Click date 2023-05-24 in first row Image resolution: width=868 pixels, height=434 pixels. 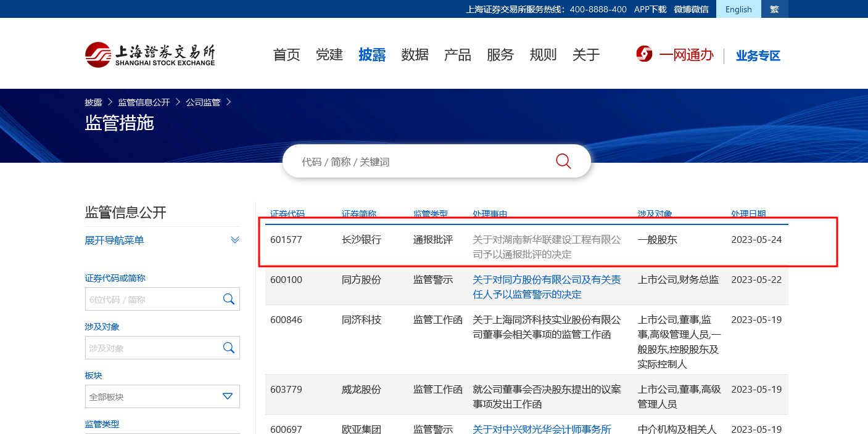click(756, 240)
